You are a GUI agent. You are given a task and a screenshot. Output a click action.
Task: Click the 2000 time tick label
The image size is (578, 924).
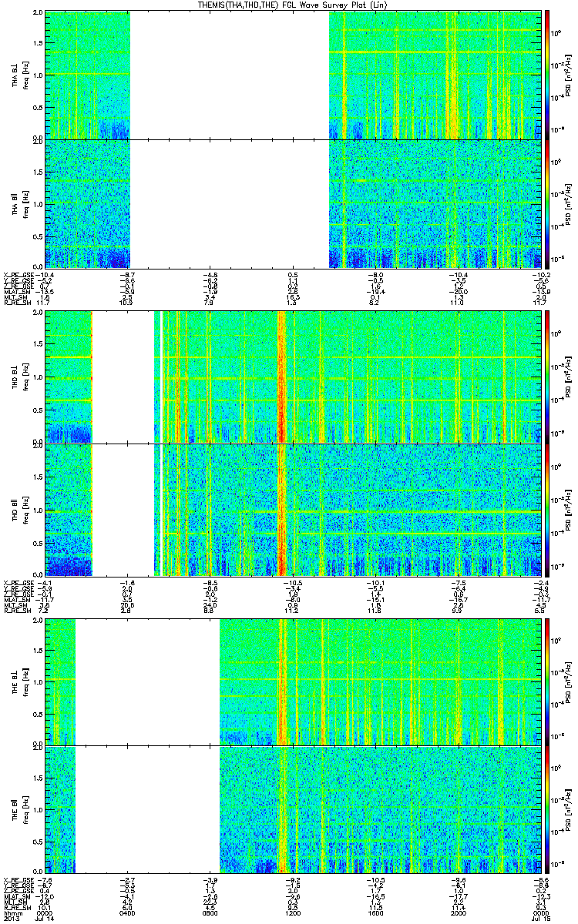(459, 913)
